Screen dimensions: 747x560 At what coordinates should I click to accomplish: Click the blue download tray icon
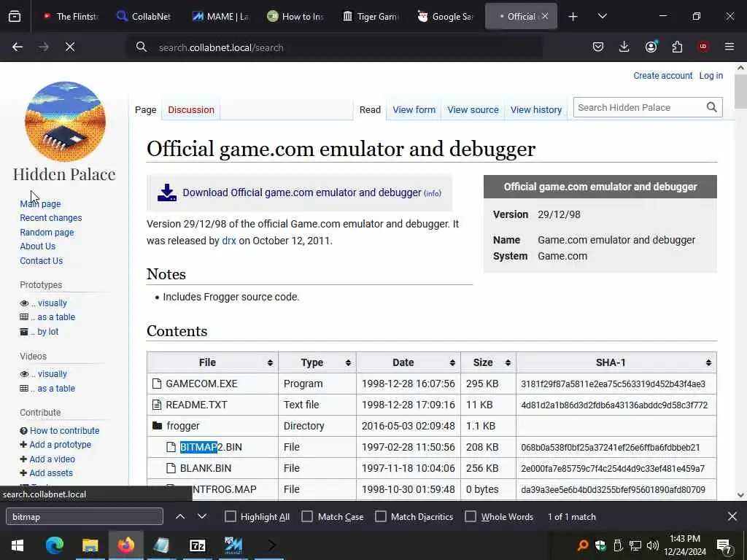point(167,192)
